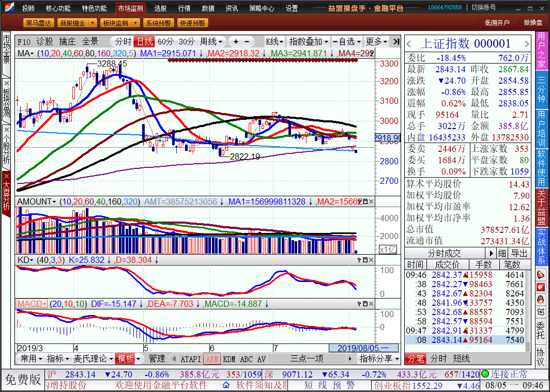Maximize the KD indicator panel

coord(365,260)
